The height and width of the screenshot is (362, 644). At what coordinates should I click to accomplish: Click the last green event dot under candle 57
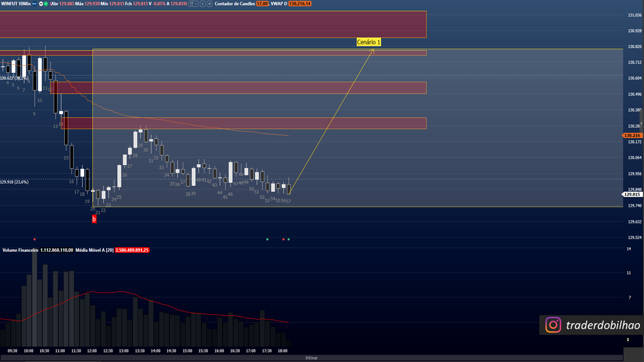[x=288, y=239]
